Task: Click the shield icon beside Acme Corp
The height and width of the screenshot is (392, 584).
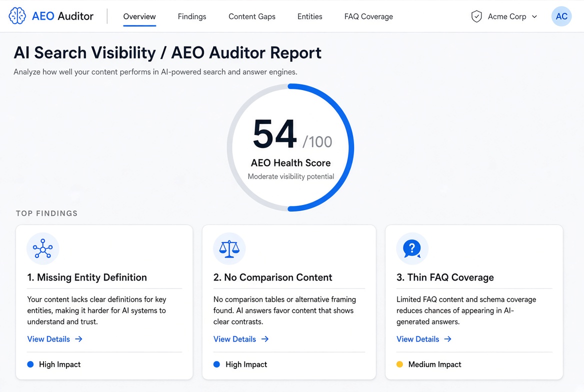Action: (x=476, y=16)
